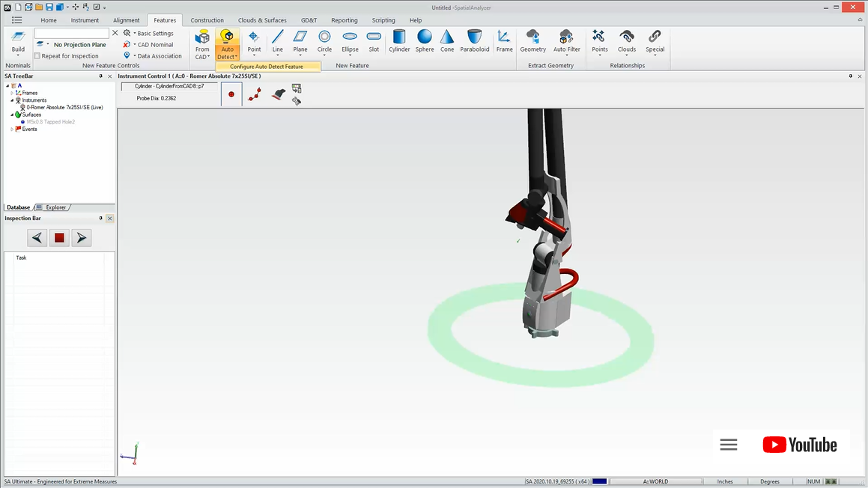The height and width of the screenshot is (488, 868).
Task: Select the Ellipse feature tool
Action: (x=350, y=41)
